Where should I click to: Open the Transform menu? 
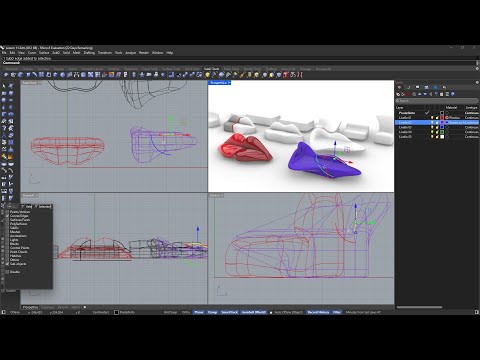pos(105,53)
